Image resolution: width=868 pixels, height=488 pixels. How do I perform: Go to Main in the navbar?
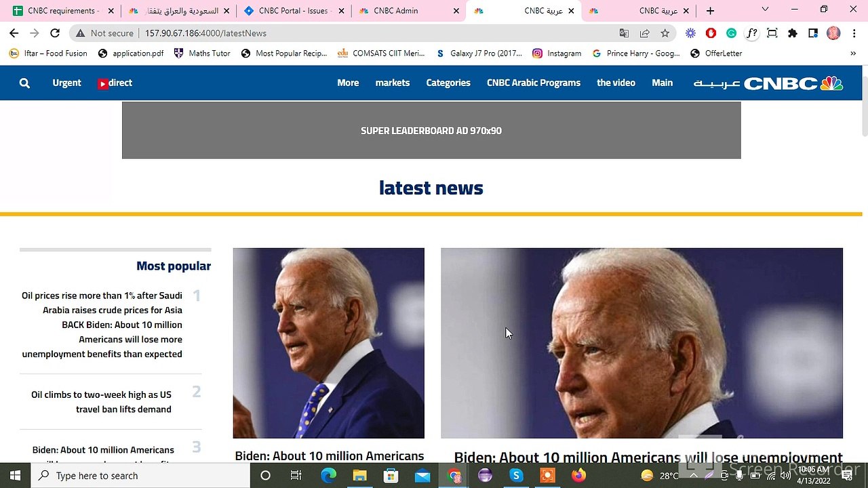[x=663, y=83]
